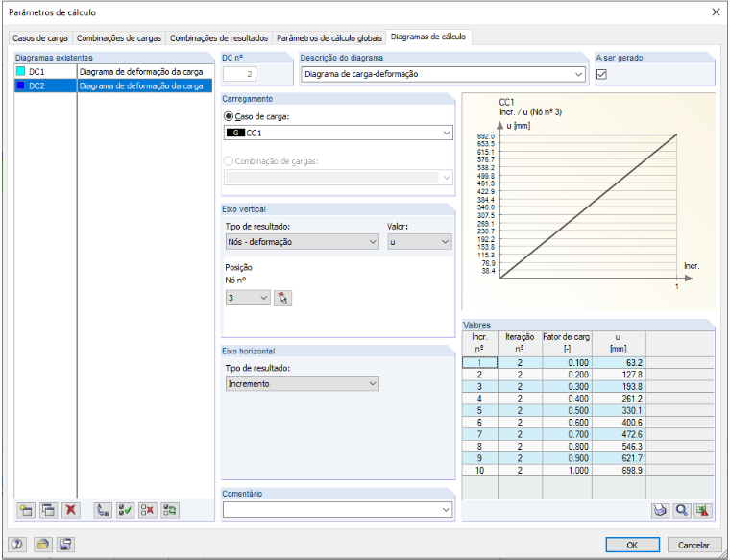Image resolution: width=730 pixels, height=560 pixels.
Task: Click load factor cell 0.500
Action: coord(567,410)
